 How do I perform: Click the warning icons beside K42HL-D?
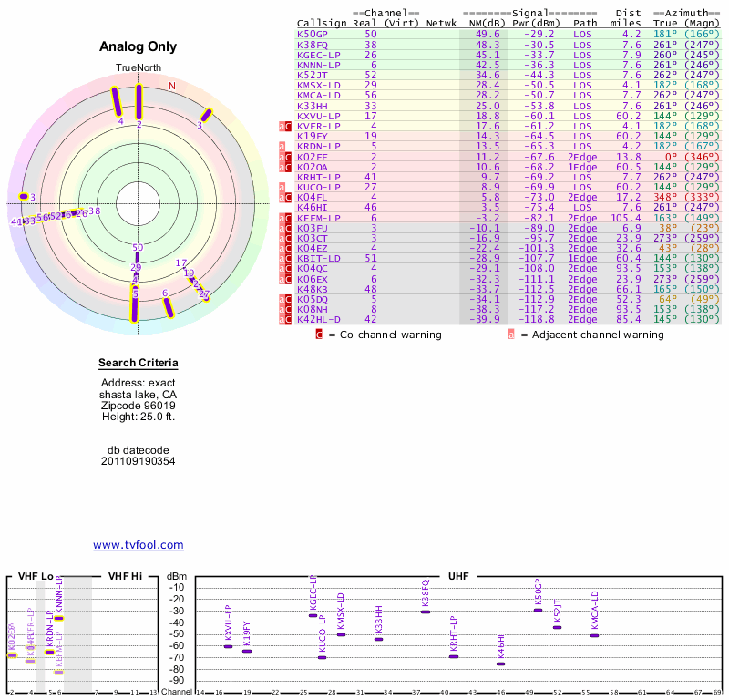tap(285, 319)
